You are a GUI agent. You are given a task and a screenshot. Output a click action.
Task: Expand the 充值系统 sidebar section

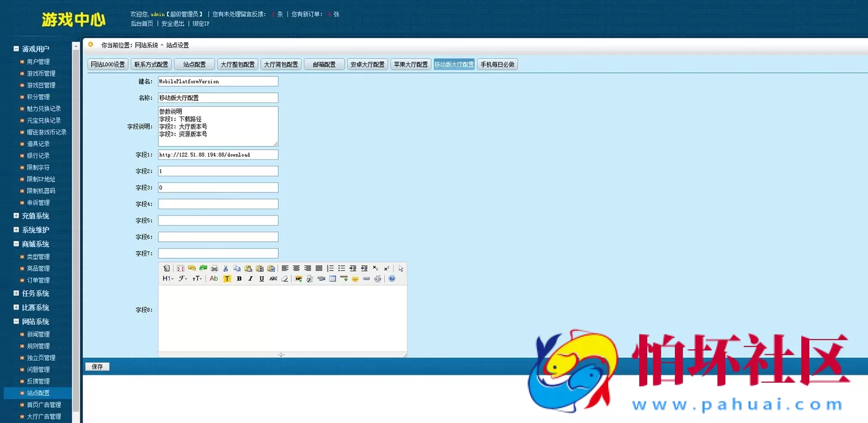pyautogui.click(x=35, y=216)
